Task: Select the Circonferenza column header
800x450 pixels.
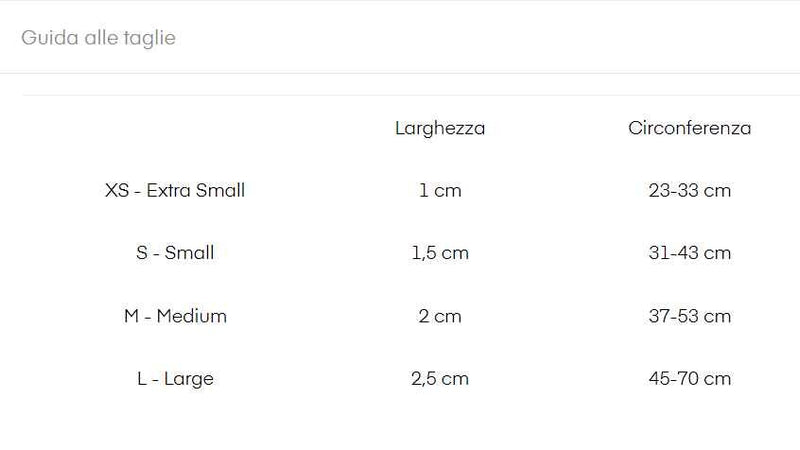Action: coord(689,128)
